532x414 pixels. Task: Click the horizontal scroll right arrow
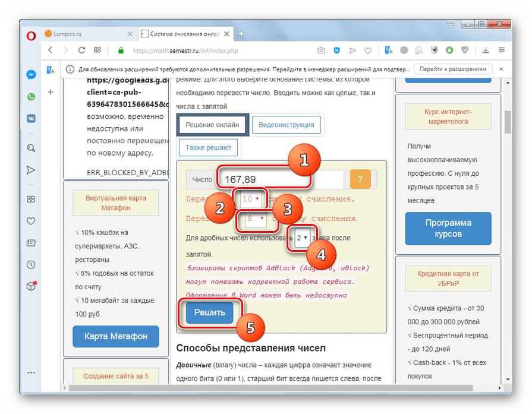(500, 387)
